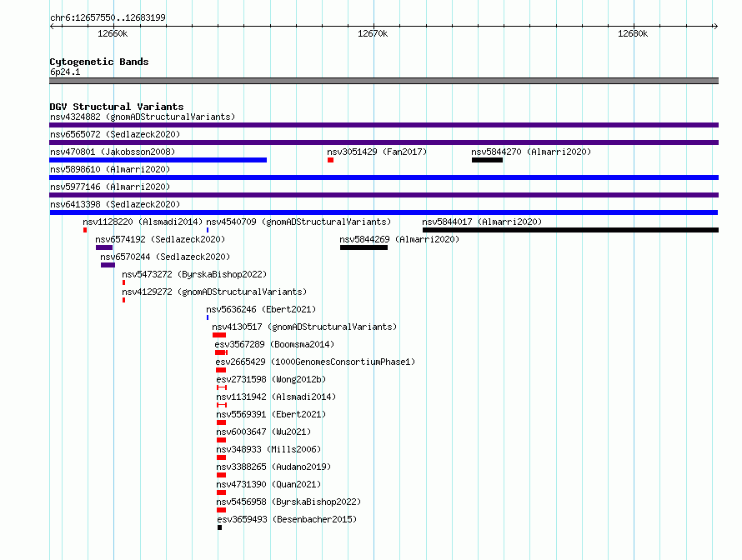Open the nsv6413398 (Sedlazeck2020) label

[115, 204]
